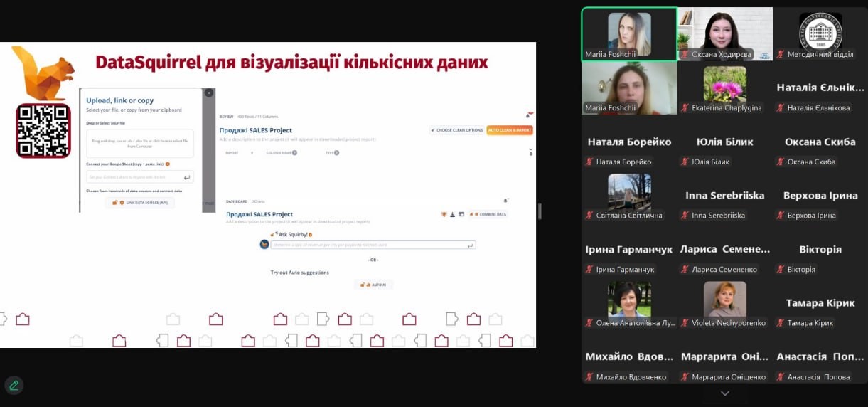
Task: Click muted mic icon of Оксана Скиба
Action: [781, 162]
